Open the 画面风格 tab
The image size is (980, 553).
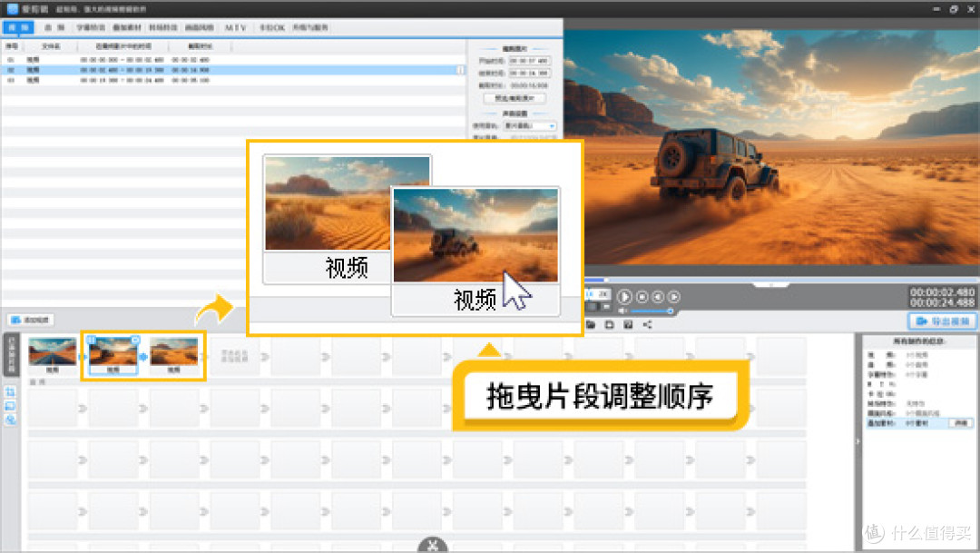[x=200, y=27]
